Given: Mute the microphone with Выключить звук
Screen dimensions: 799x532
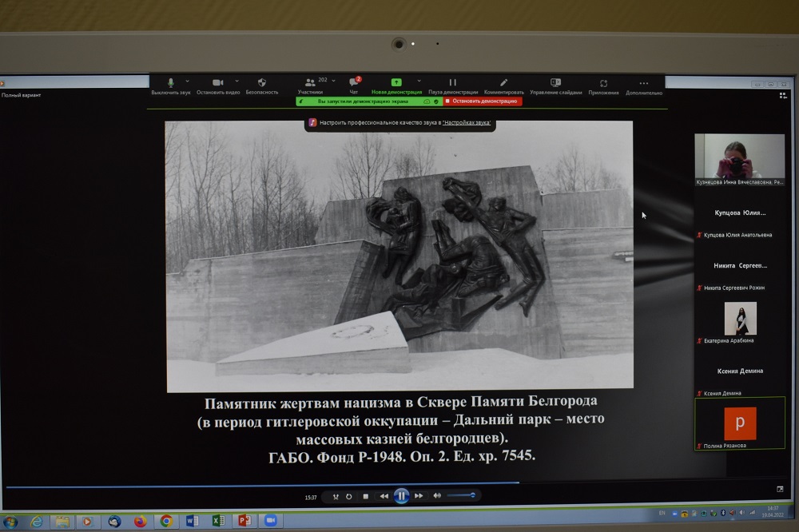Looking at the screenshot, I should pos(170,83).
